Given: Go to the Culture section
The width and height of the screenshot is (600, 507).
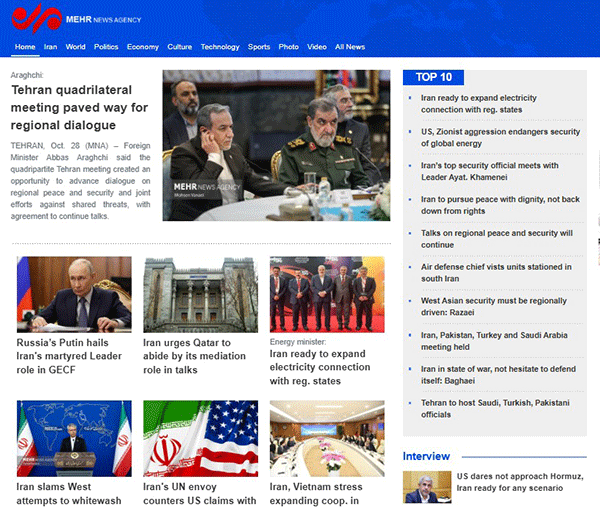Looking at the screenshot, I should (x=179, y=47).
